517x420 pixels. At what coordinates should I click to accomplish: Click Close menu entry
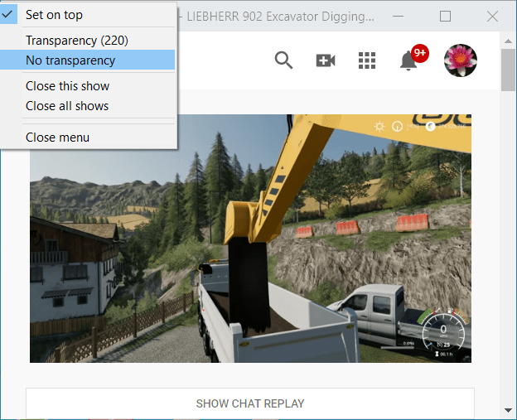click(x=87, y=138)
